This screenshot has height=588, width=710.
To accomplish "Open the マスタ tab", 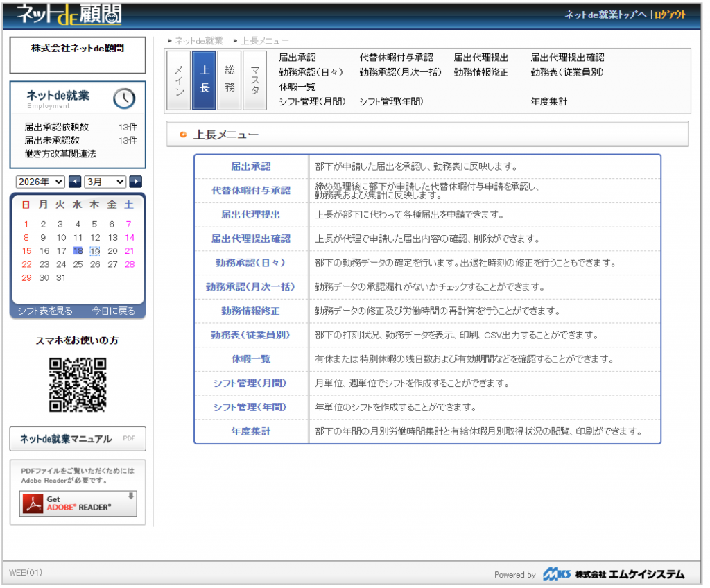I will (254, 80).
